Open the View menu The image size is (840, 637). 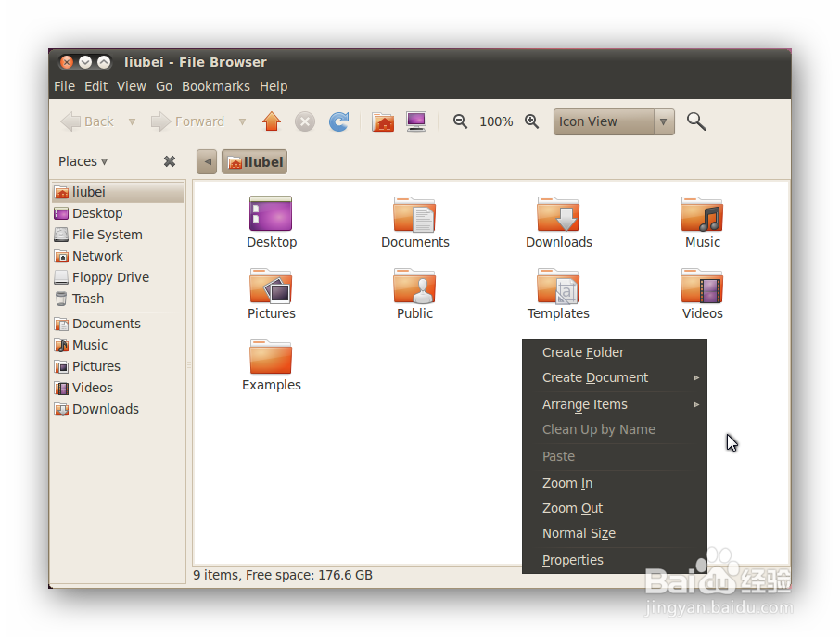coord(132,86)
